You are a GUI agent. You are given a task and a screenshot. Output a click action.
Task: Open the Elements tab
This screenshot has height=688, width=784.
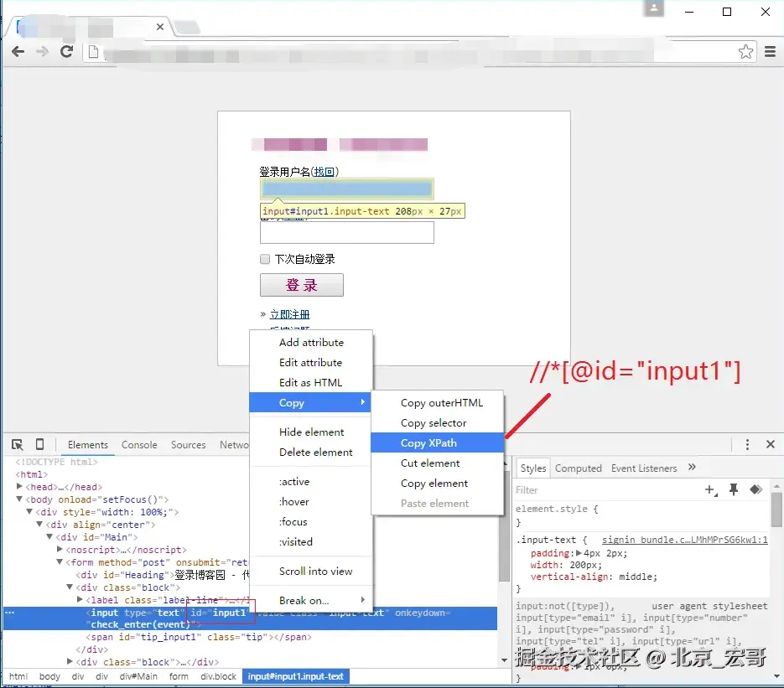point(88,445)
